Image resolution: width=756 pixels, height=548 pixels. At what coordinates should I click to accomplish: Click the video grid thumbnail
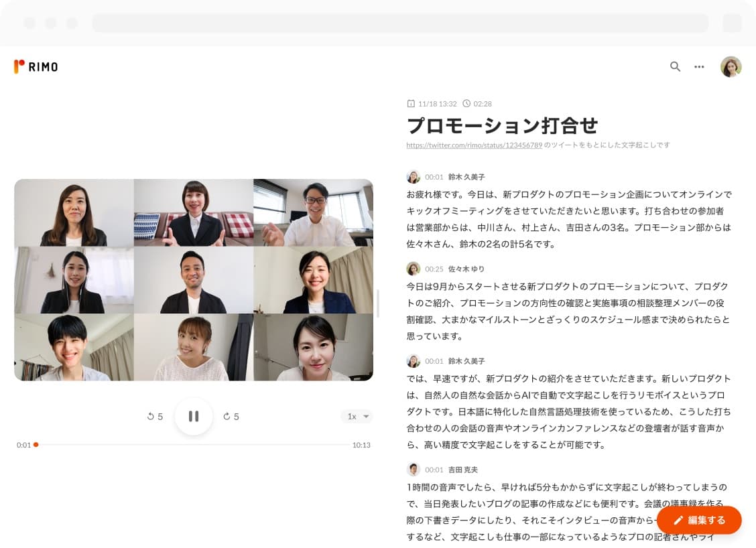pos(193,280)
